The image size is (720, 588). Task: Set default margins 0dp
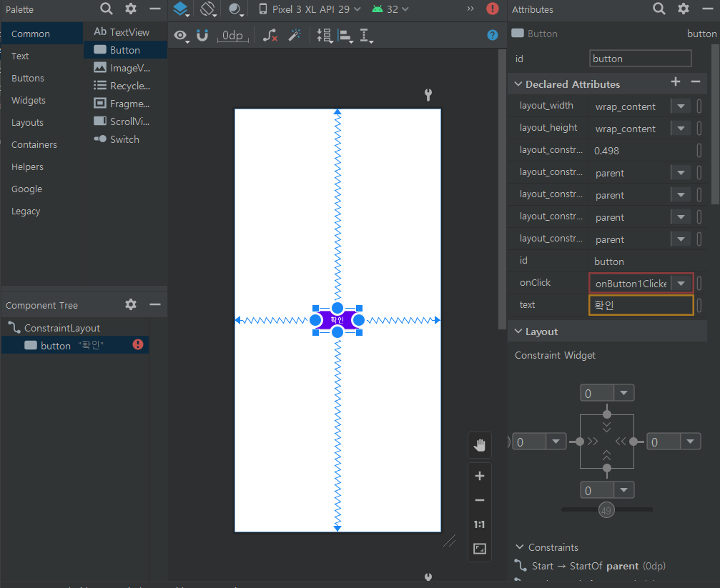(x=233, y=35)
